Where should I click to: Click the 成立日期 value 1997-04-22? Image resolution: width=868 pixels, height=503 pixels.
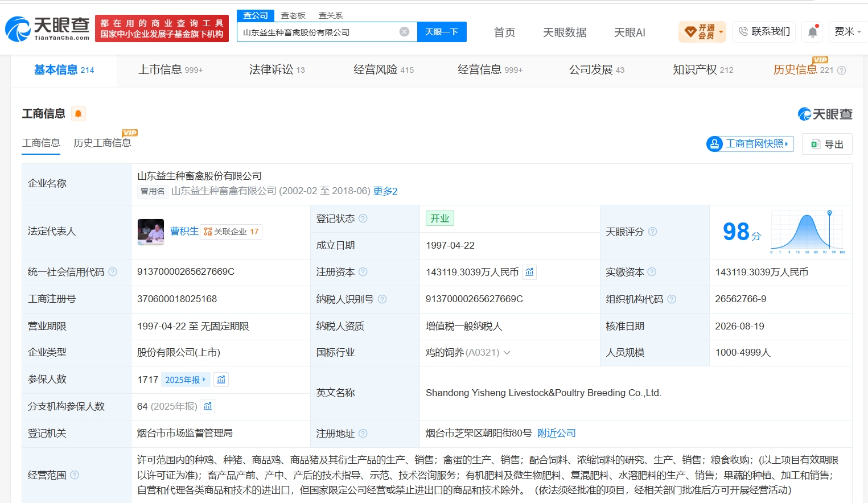click(x=450, y=246)
